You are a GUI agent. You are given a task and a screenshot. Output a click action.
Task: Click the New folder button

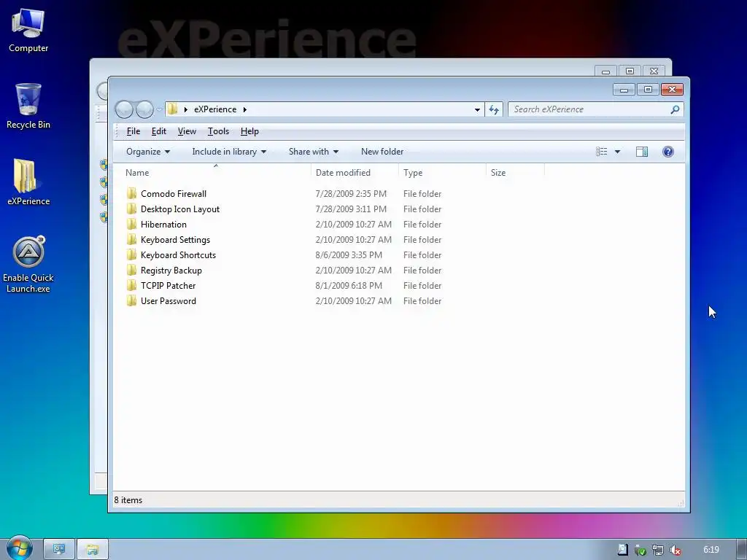382,152
